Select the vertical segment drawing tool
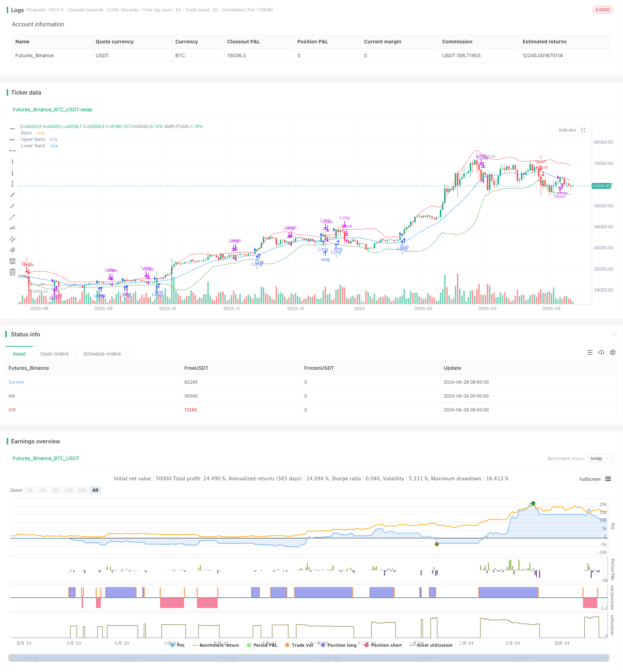623x672 pixels. tap(12, 184)
